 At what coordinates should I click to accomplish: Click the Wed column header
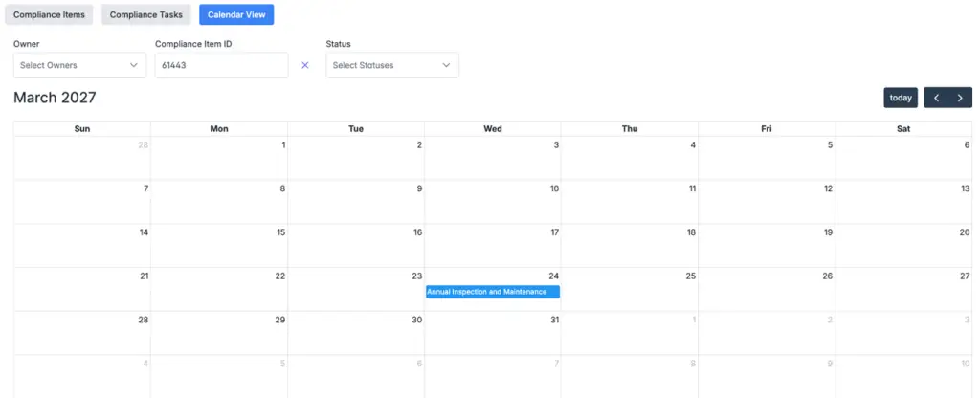tap(493, 128)
